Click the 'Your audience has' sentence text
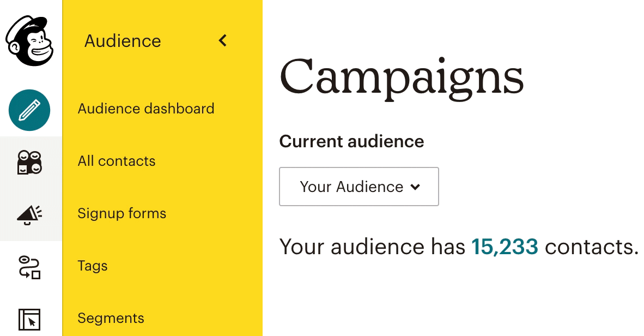Viewport: 644px width, 336px height. 373,247
